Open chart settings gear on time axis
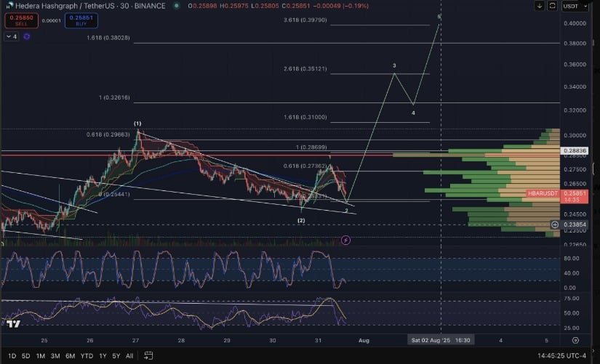The height and width of the screenshot is (364, 600). [575, 340]
